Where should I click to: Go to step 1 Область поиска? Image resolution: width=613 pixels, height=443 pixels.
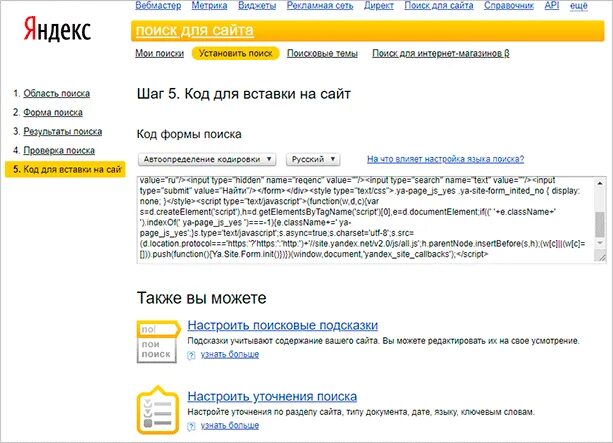click(x=57, y=93)
